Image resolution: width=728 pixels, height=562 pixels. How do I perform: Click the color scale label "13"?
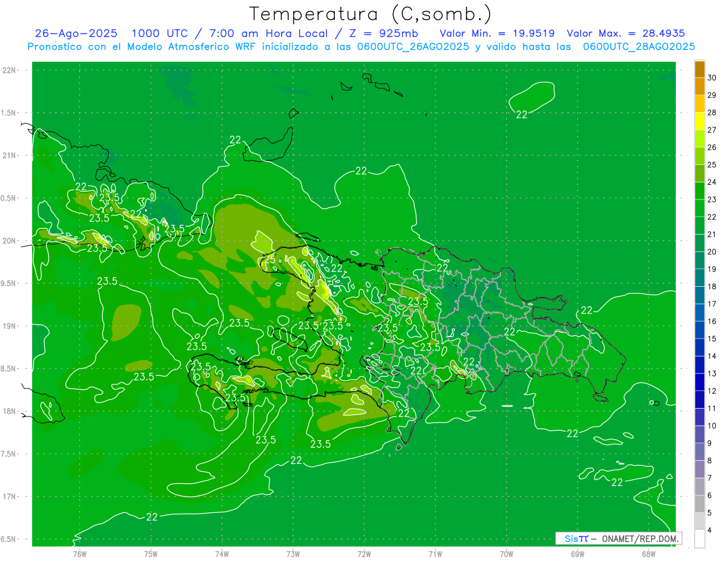[712, 373]
